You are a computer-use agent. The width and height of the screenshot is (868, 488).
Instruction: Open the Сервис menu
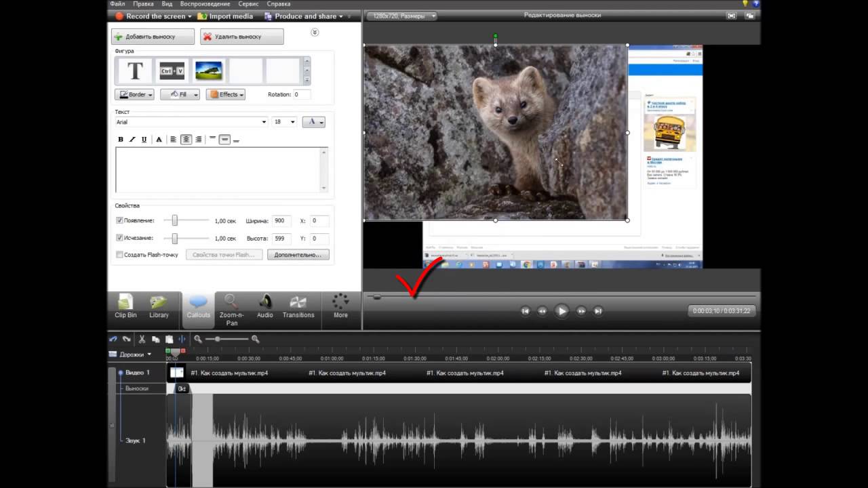249,4
